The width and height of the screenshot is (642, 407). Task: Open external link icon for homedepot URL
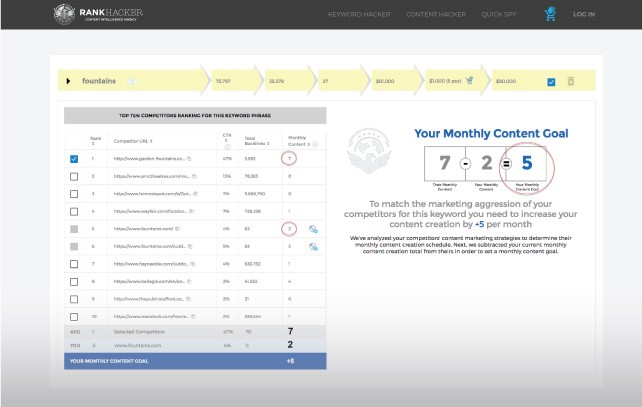(x=195, y=194)
